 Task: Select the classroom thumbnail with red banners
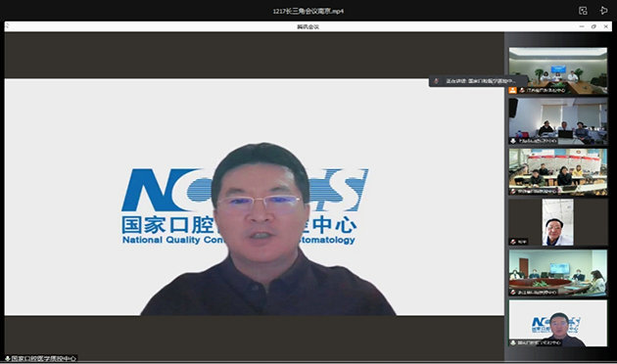coord(558,172)
